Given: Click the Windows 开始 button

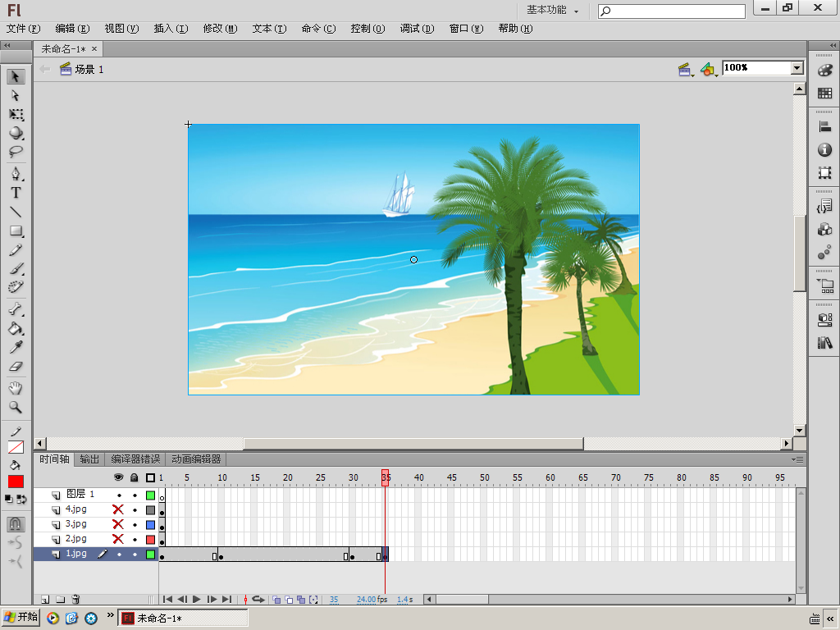Looking at the screenshot, I should coord(21,618).
